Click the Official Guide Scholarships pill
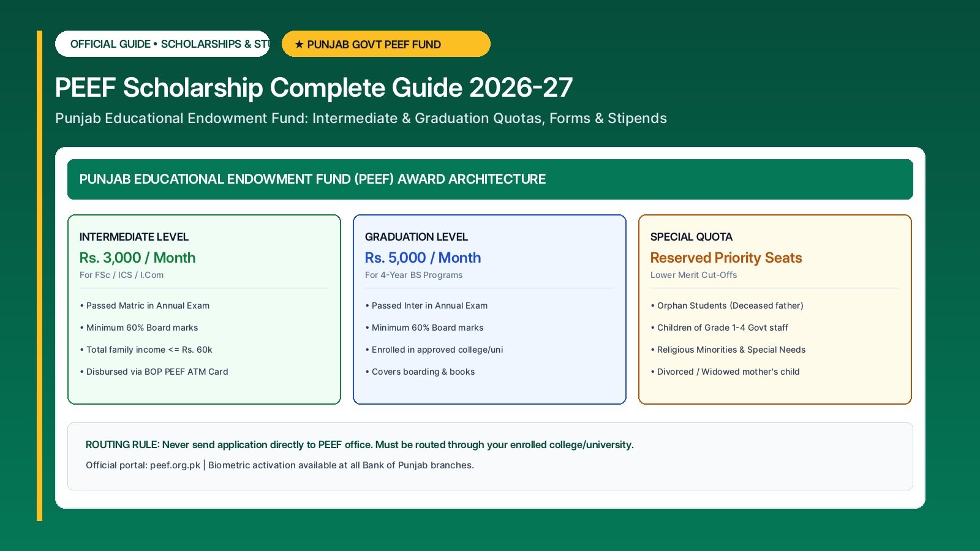This screenshot has height=551, width=980. pyautogui.click(x=162, y=44)
